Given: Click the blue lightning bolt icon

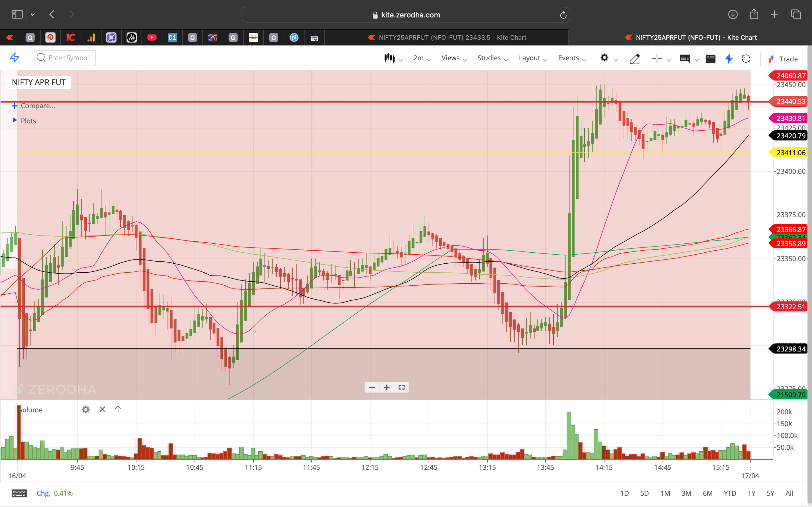Looking at the screenshot, I should [x=728, y=58].
